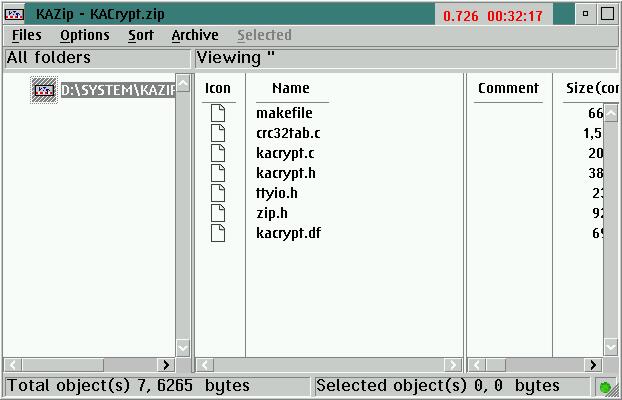Open the Sort menu
This screenshot has width=622, height=400.
pos(140,35)
